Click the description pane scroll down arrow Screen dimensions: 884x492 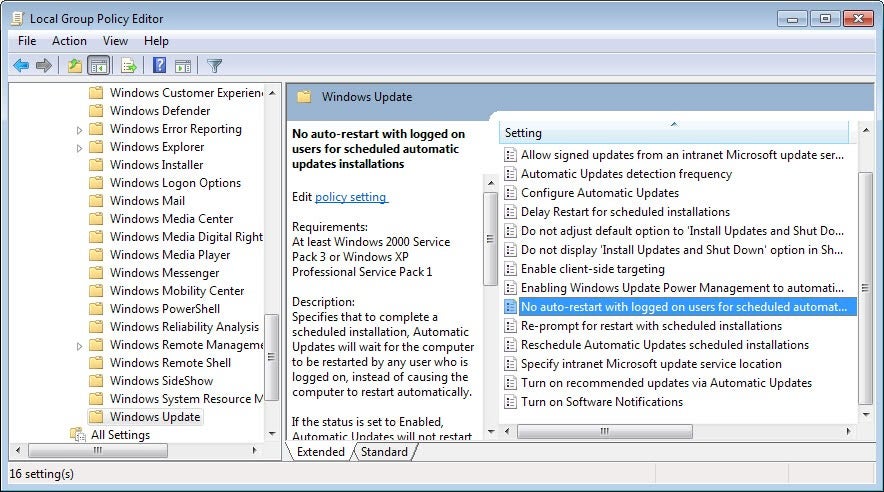(x=490, y=432)
